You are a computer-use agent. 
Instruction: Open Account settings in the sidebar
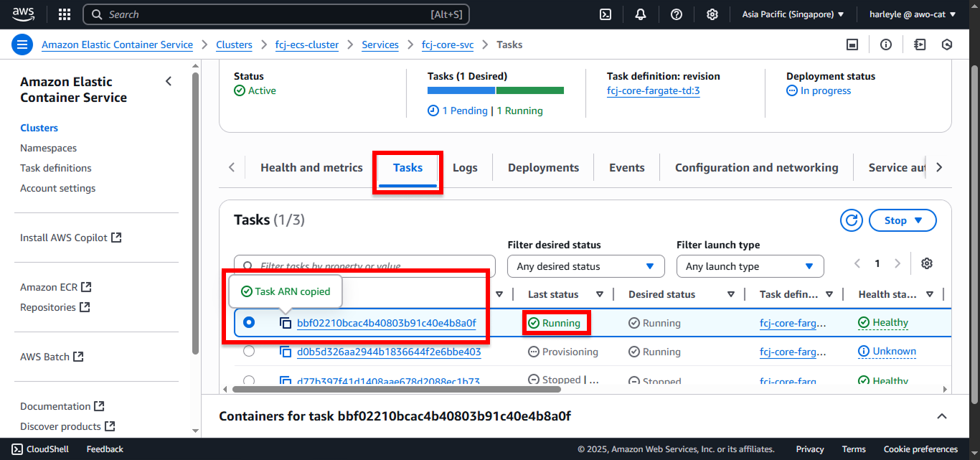[57, 188]
